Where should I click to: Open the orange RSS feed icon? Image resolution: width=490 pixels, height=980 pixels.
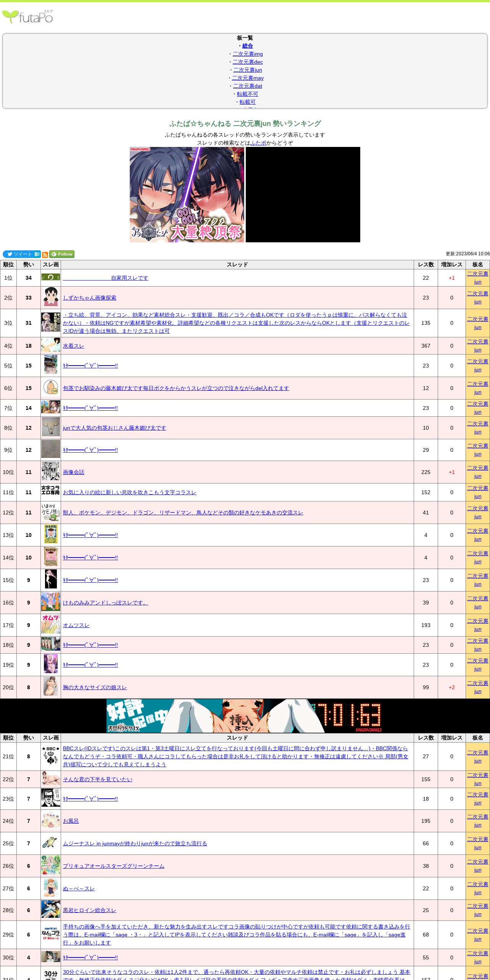tap(45, 255)
